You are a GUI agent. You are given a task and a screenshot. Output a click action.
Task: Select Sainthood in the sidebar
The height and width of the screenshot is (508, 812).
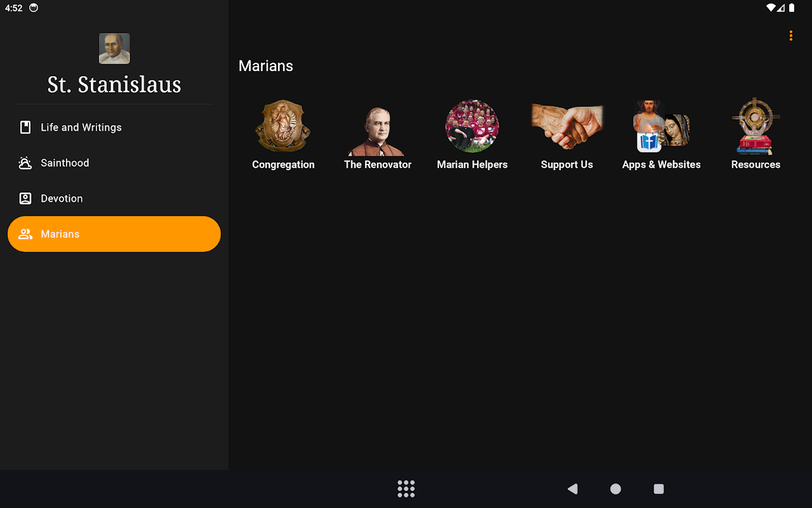click(x=114, y=163)
